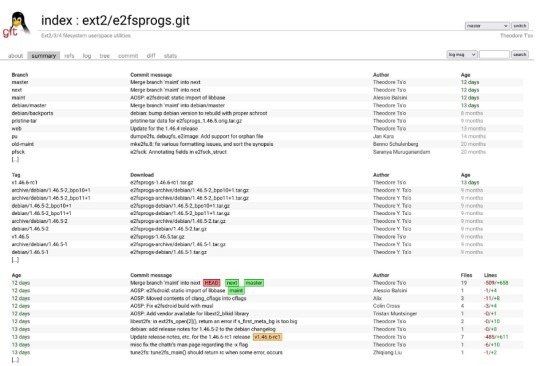Screen dimensions: 536x366
Task: Expand the branch list ellipsis
Action: click(x=15, y=160)
